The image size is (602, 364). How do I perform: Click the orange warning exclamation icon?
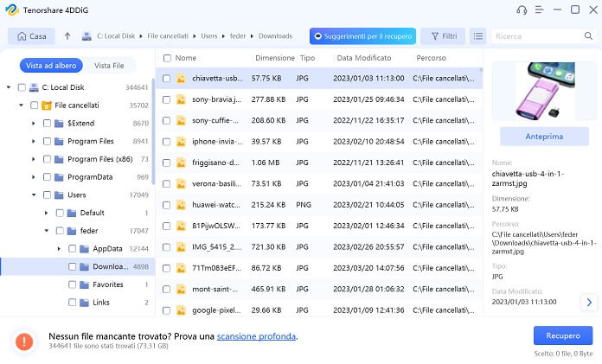click(24, 341)
